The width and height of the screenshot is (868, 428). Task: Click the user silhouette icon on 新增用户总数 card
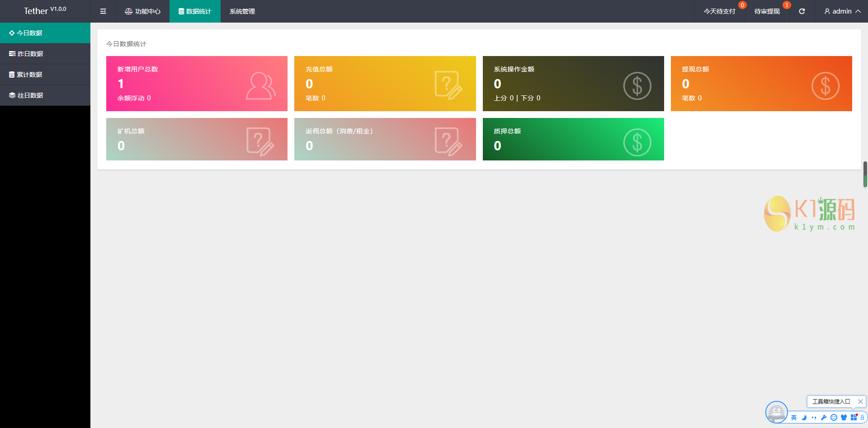point(261,86)
